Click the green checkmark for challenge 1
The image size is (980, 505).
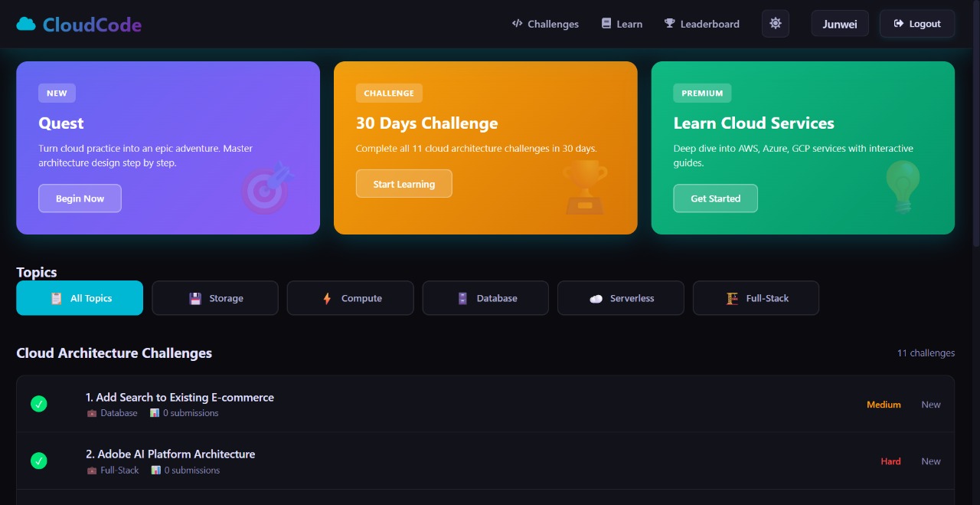click(x=39, y=404)
